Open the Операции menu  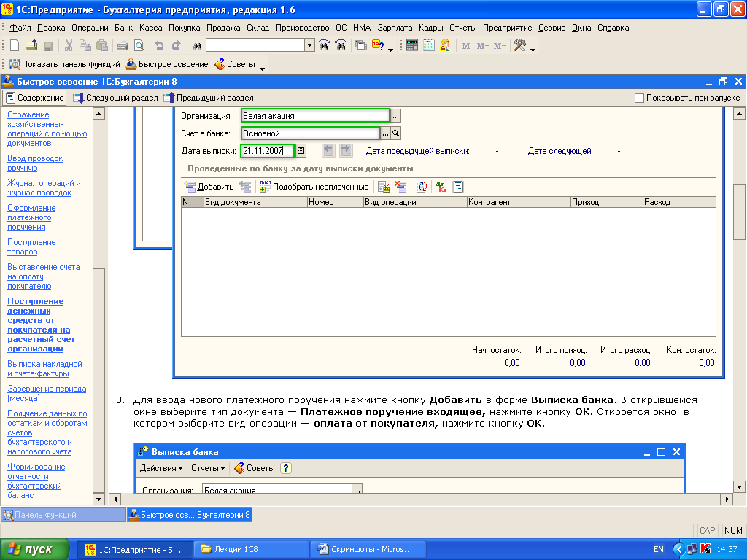pyautogui.click(x=90, y=28)
